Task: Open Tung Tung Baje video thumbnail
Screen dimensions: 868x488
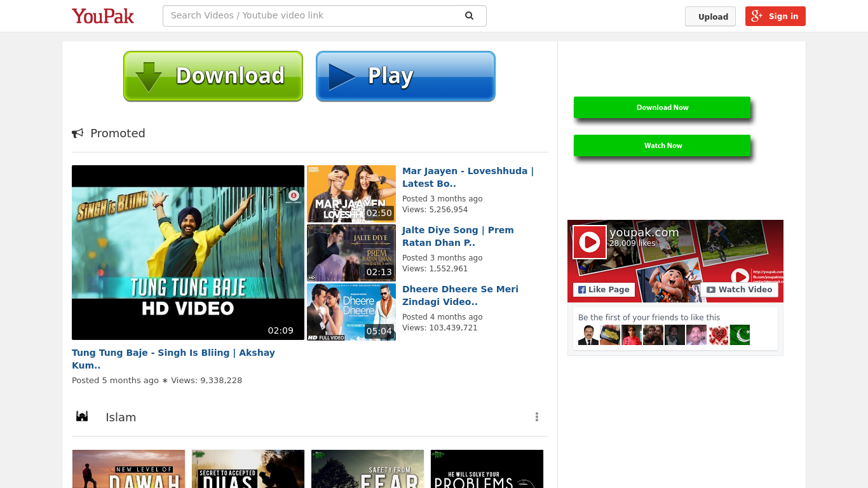Action: tap(188, 252)
